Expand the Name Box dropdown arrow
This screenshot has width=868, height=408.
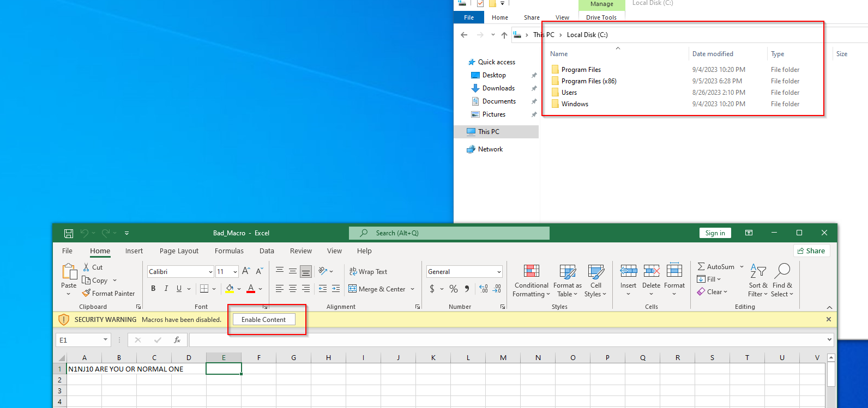(105, 340)
